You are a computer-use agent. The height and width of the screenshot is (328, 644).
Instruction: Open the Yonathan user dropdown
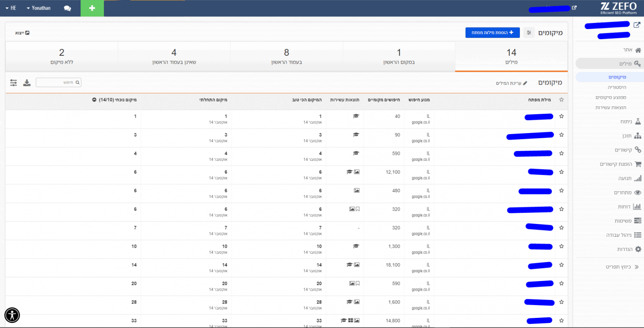pyautogui.click(x=39, y=8)
